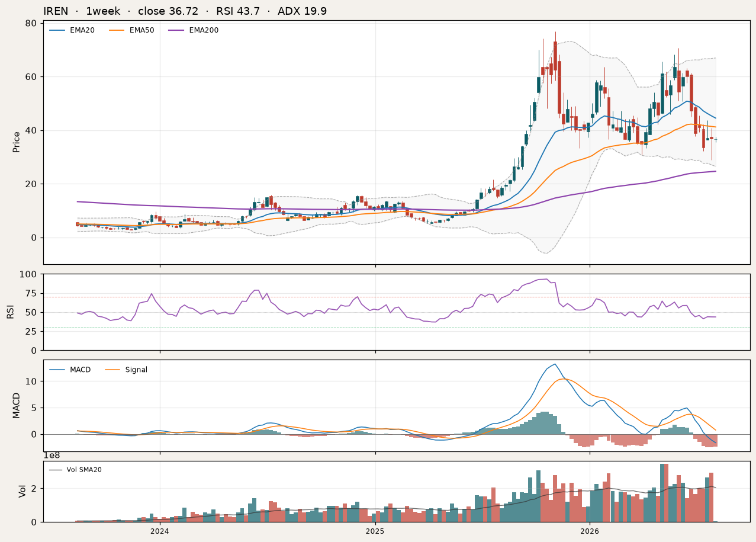756x542 pixels.
Task: Click the 100 tick on RSI axis
Action: 29,274
